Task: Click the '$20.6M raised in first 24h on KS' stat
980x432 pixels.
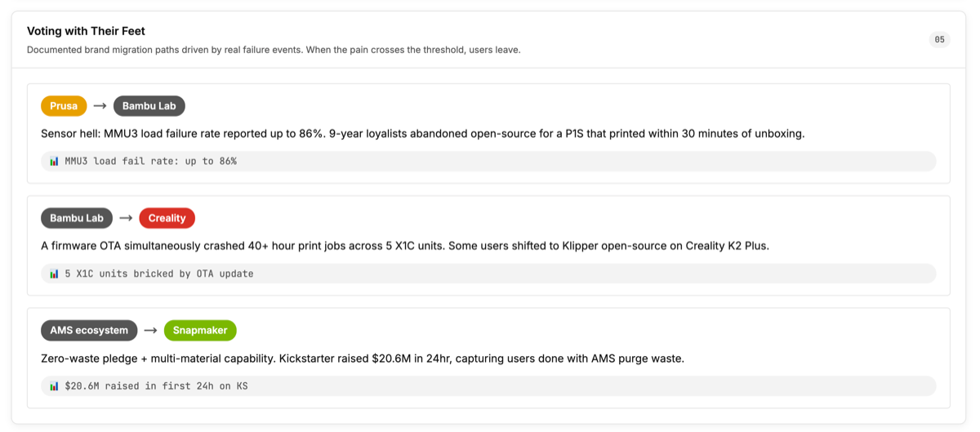Action: click(156, 385)
